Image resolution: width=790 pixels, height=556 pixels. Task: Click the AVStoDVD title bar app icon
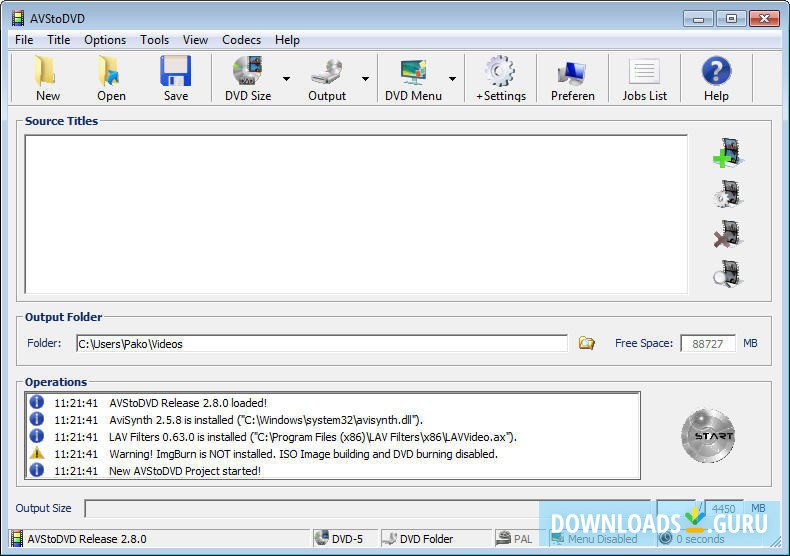tap(18, 19)
